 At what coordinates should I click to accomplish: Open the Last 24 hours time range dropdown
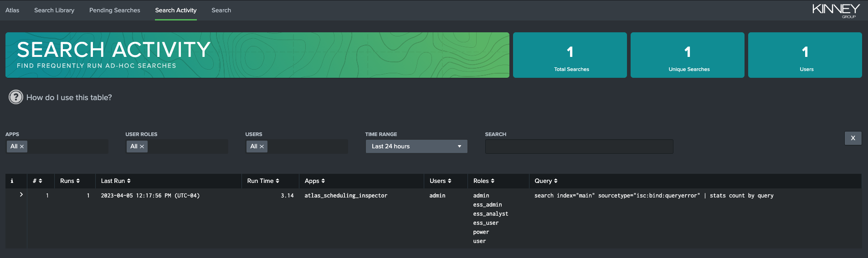pos(416,146)
